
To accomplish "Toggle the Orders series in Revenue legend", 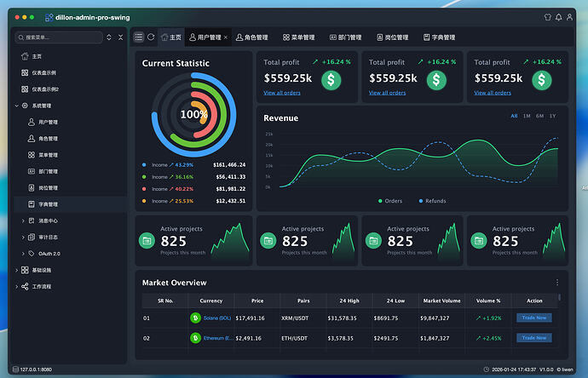I will click(x=390, y=201).
